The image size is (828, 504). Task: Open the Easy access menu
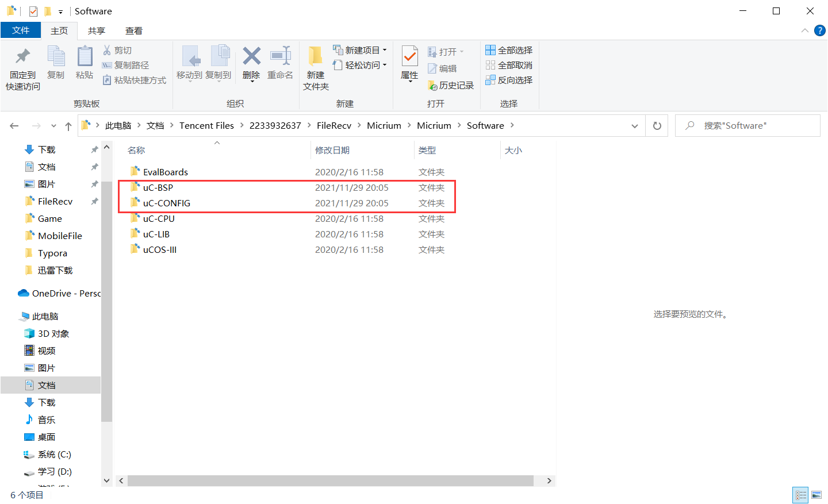point(360,65)
